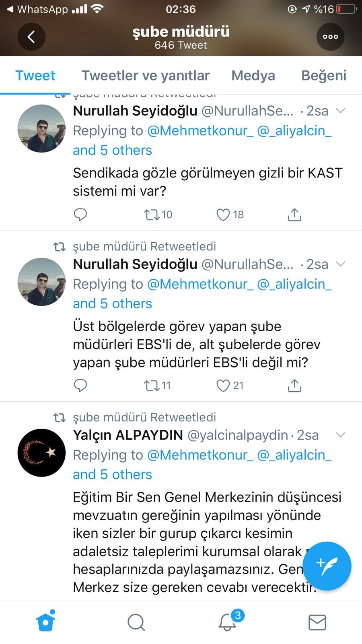Image resolution: width=362 pixels, height=644 pixels.
Task: Tap the back arrow in header
Action: click(31, 37)
